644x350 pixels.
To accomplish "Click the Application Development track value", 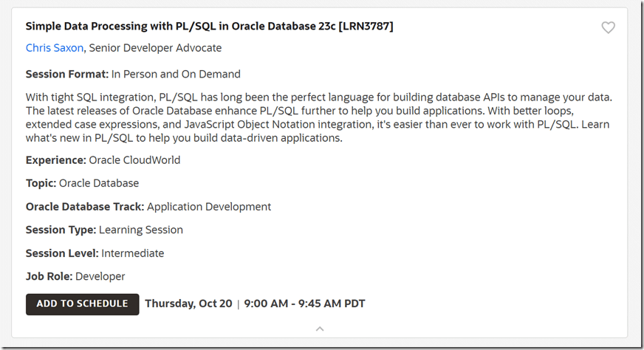I will pyautogui.click(x=209, y=207).
